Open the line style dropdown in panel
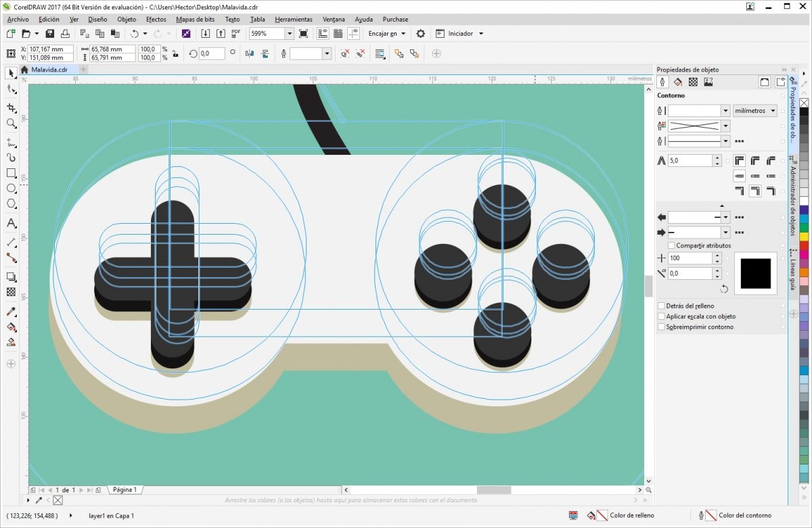This screenshot has height=528, width=812. [x=725, y=141]
